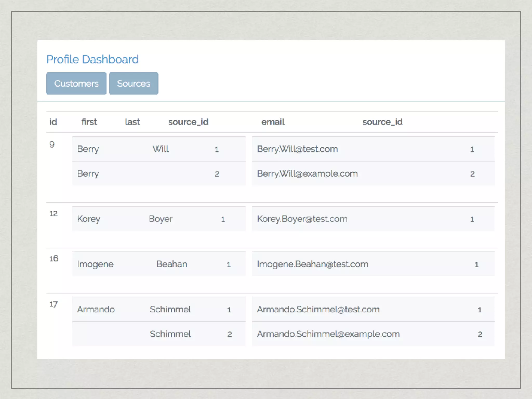The width and height of the screenshot is (532, 399).
Task: Click the Korey first name cell
Action: click(x=89, y=219)
